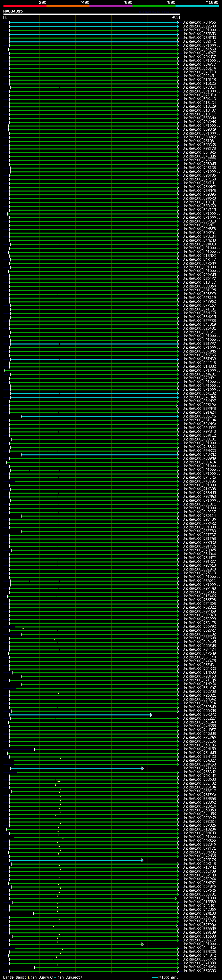The width and height of the screenshot is (222, 980).
Task: Click the query end position 489
Action: [175, 17]
